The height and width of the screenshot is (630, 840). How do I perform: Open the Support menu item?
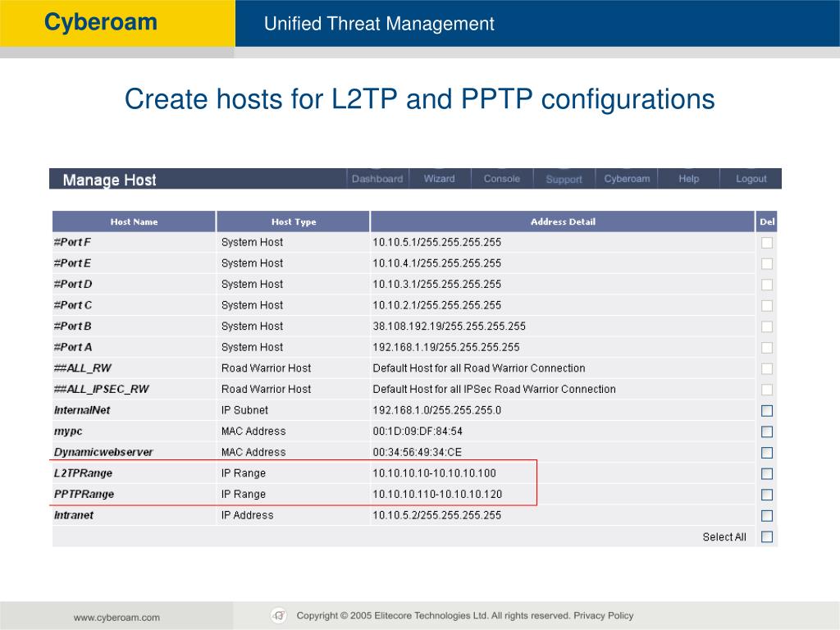[x=564, y=179]
